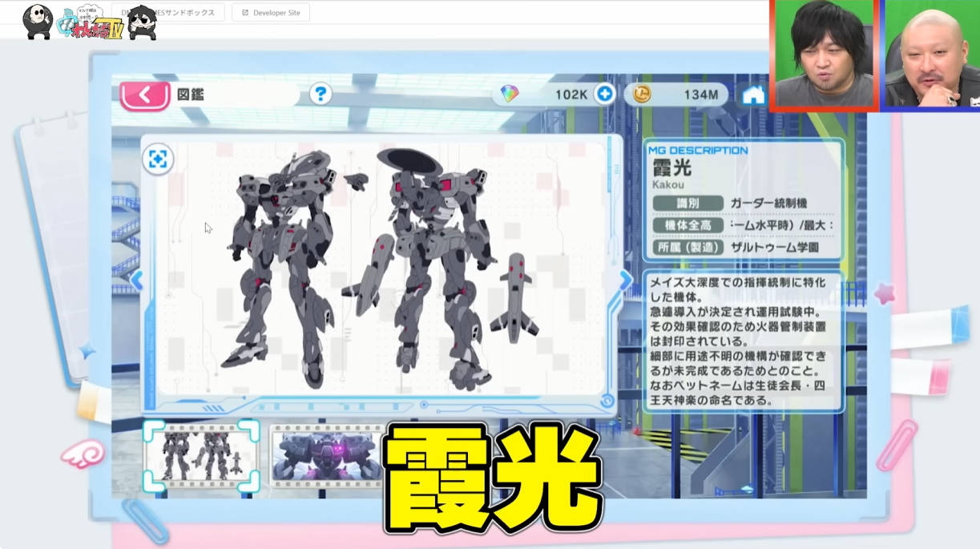The image size is (980, 549).
Task: Click the 134M coin balance
Action: 700,95
